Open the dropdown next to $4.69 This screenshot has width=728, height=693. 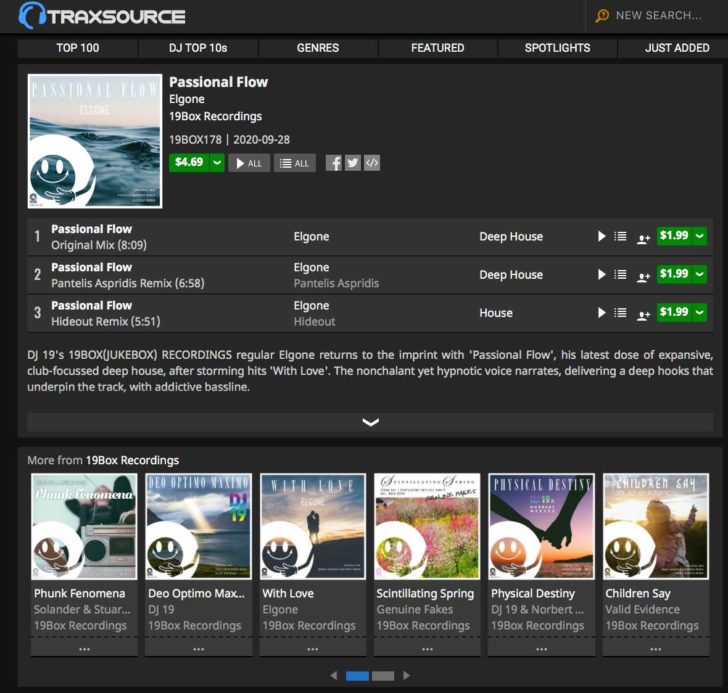tap(217, 162)
